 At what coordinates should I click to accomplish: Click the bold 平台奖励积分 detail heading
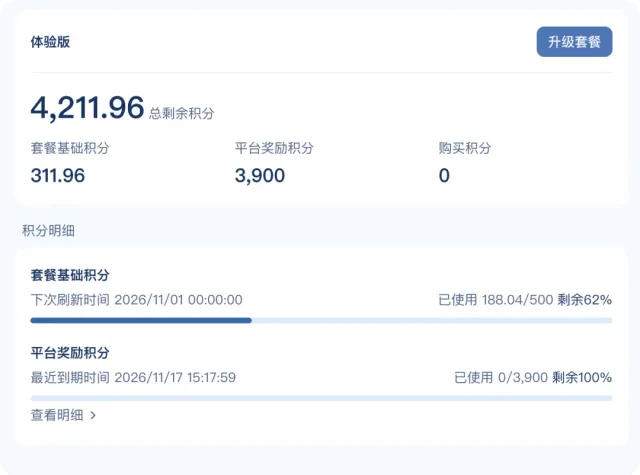click(70, 353)
